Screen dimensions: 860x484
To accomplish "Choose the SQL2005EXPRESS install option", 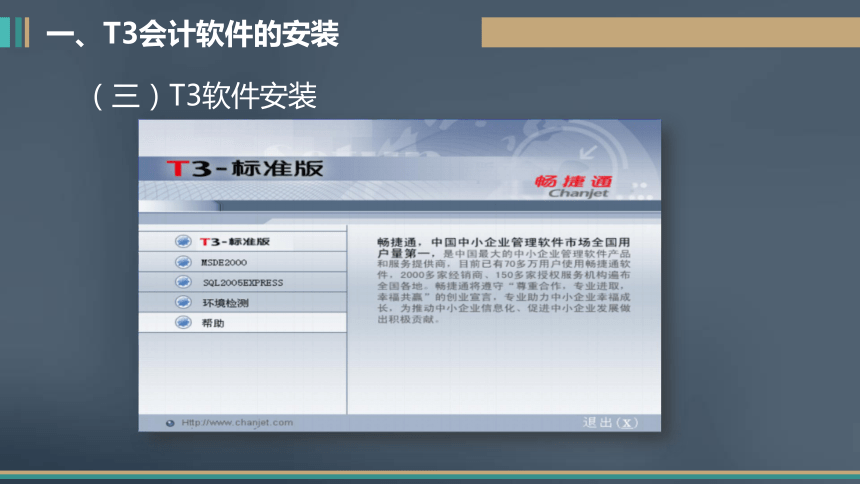I will [x=242, y=283].
